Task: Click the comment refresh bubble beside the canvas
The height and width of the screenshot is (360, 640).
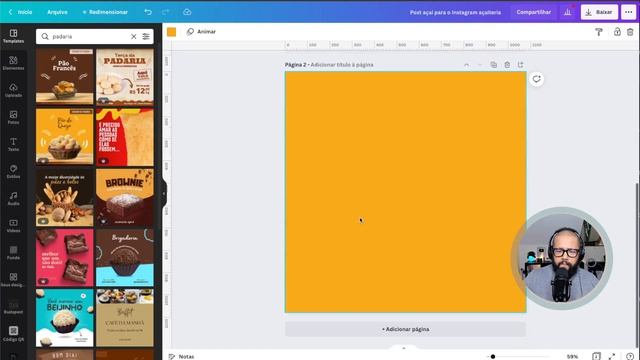Action: (536, 79)
